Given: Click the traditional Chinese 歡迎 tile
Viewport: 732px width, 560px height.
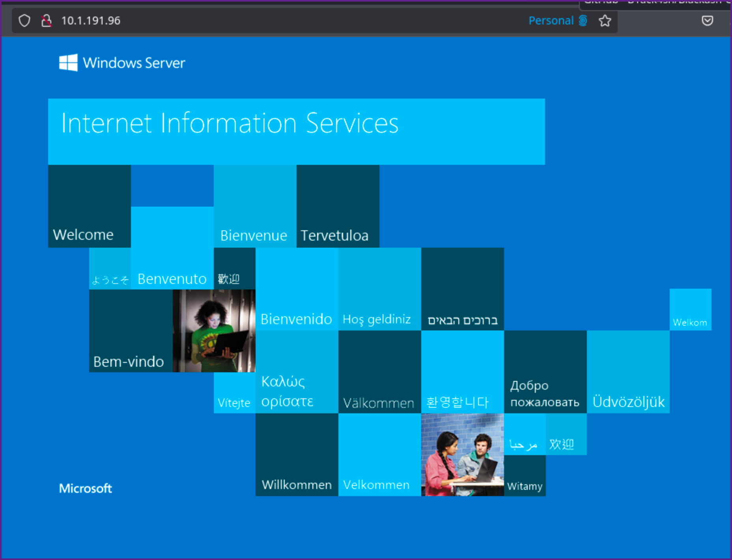Looking at the screenshot, I should [235, 269].
